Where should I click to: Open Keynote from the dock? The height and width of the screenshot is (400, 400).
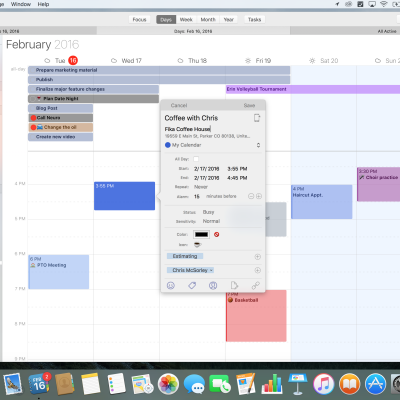click(x=298, y=384)
